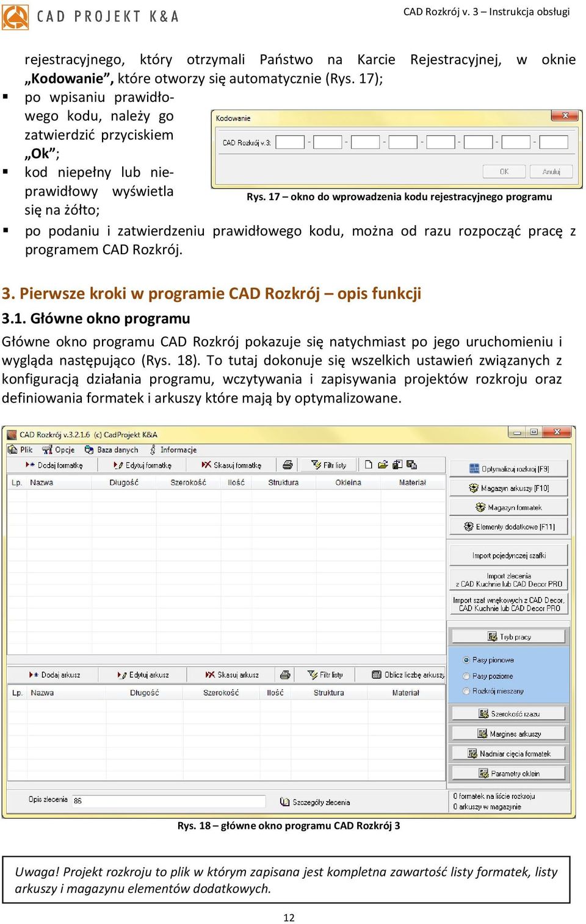Click Dodaj arkusz toolbar button

click(54, 675)
